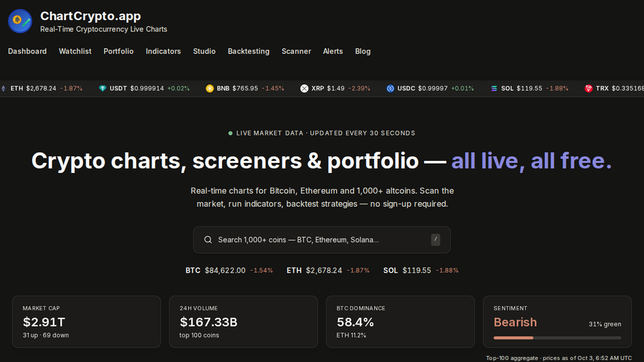This screenshot has width=644, height=362.
Task: Click the Ethereum icon in ticker strip
Action: 4,88
